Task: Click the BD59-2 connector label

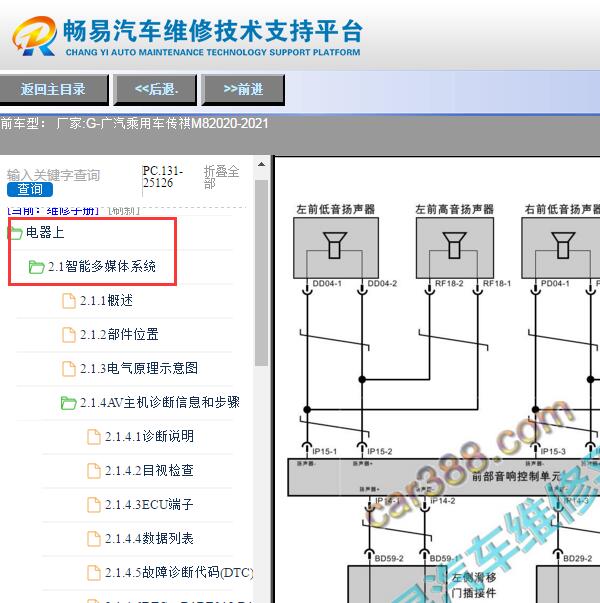Action: (389, 558)
